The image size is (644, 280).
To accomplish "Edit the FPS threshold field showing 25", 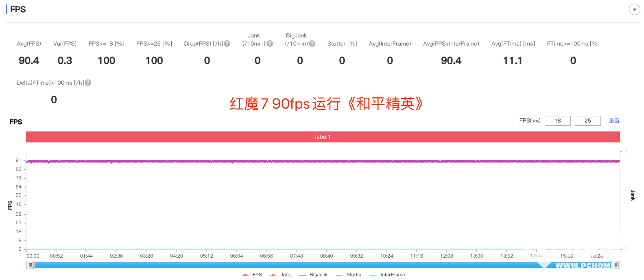I will point(587,121).
